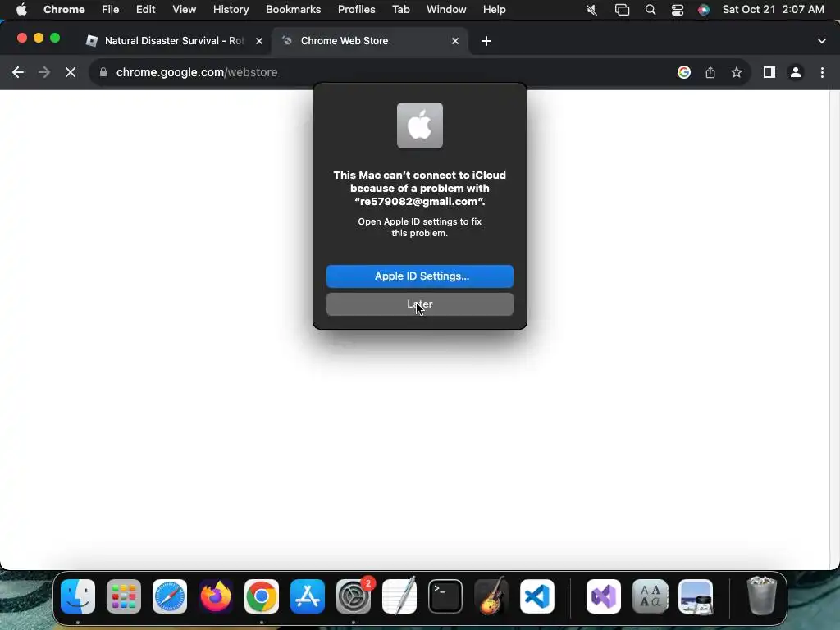Toggle the Chrome side panel
Screen dimensions: 840x630
[769, 72]
